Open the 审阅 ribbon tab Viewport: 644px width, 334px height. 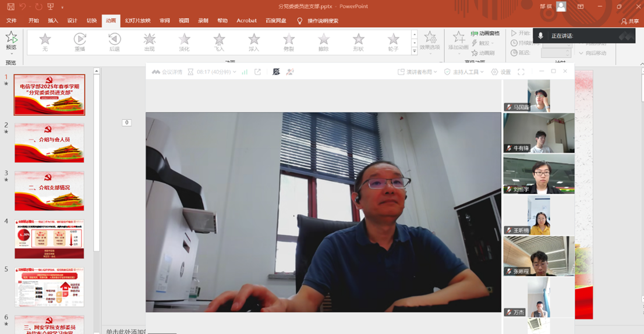[x=165, y=20]
